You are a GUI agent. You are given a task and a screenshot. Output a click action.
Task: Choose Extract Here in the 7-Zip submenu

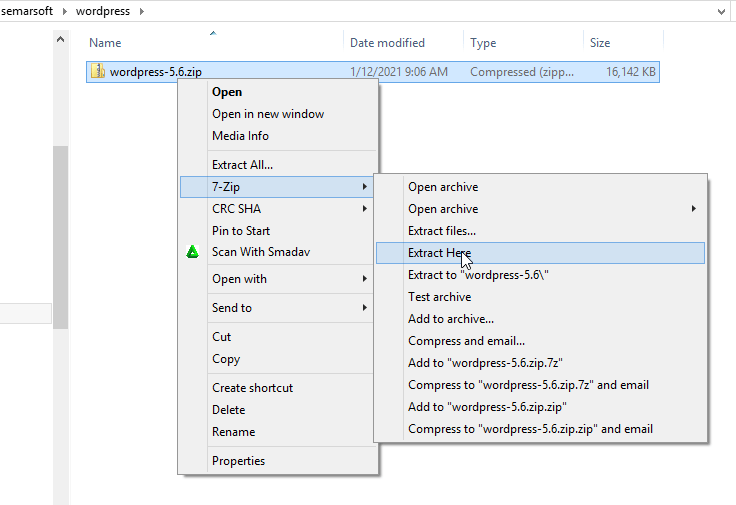(540, 253)
